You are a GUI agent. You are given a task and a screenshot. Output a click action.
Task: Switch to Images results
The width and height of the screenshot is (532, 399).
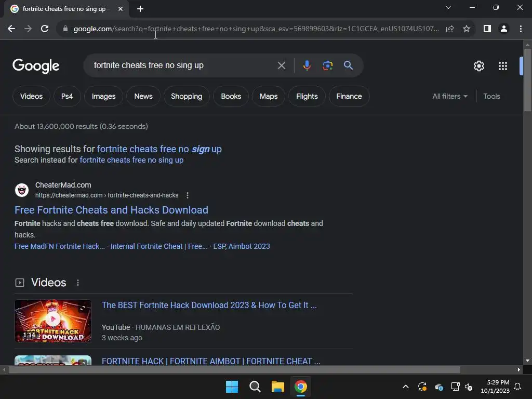(x=103, y=96)
